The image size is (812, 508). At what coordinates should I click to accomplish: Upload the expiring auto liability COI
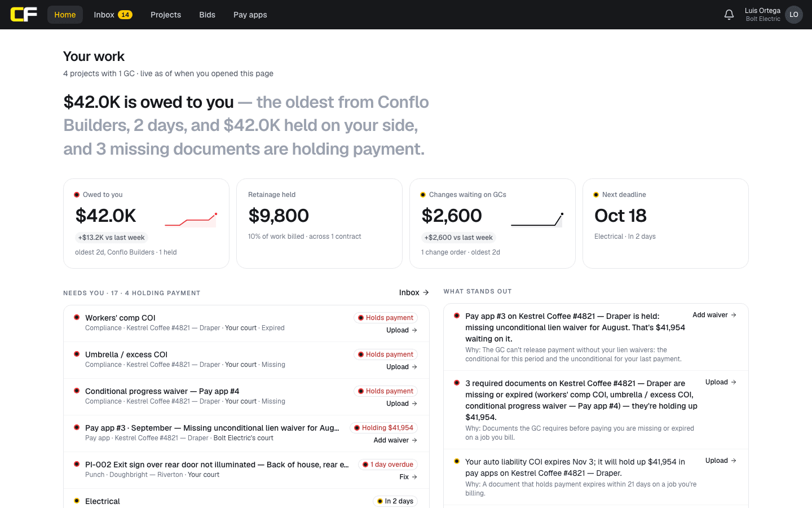point(721,461)
